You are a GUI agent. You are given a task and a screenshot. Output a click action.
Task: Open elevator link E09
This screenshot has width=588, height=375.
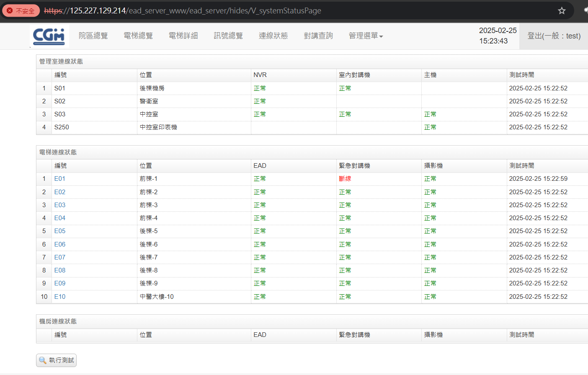[x=60, y=283]
